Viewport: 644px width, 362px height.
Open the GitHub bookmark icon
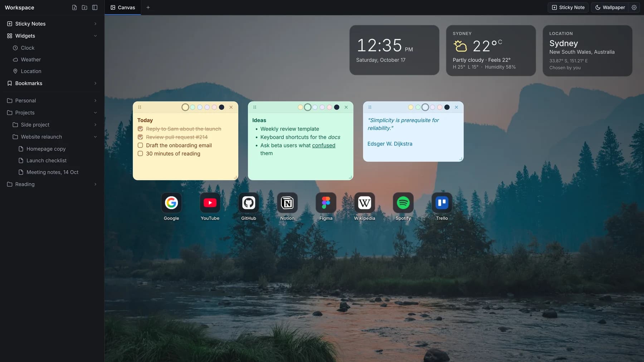pyautogui.click(x=249, y=203)
